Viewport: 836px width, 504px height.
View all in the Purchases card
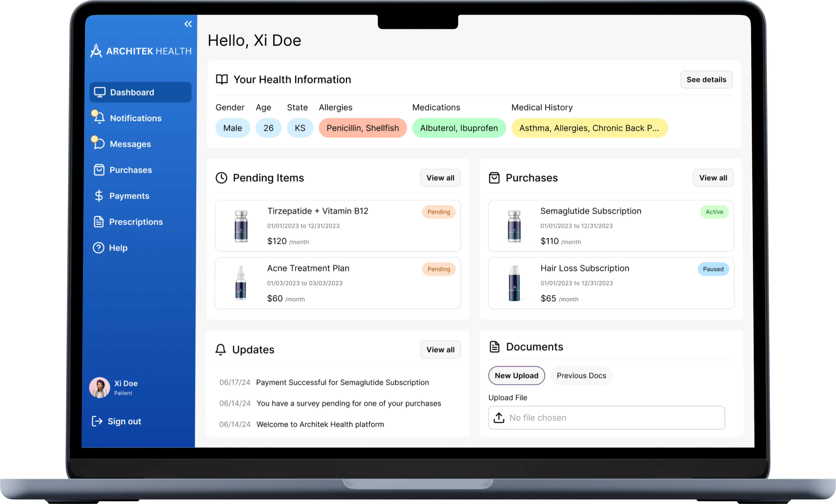(x=713, y=178)
